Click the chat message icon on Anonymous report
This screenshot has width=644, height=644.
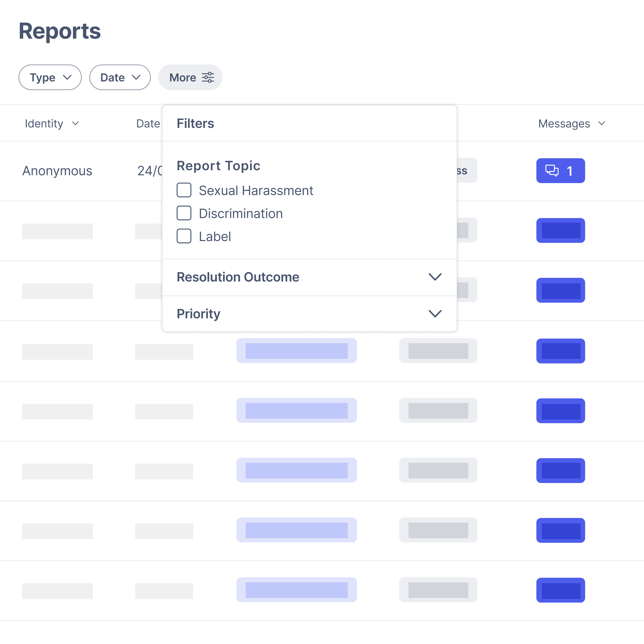(x=552, y=171)
